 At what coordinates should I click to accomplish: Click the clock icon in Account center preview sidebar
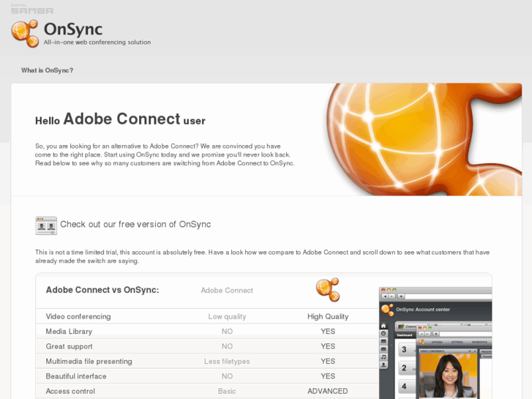[383, 333]
